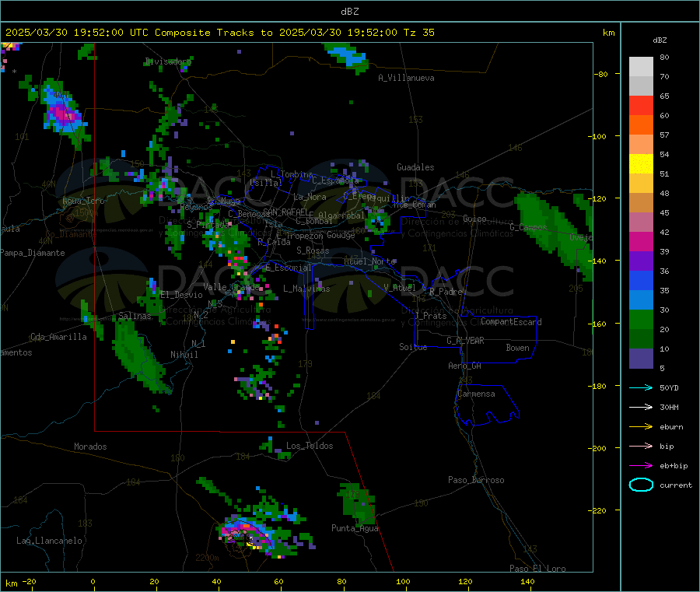Click the storm cell core near 2200m

tap(245, 534)
